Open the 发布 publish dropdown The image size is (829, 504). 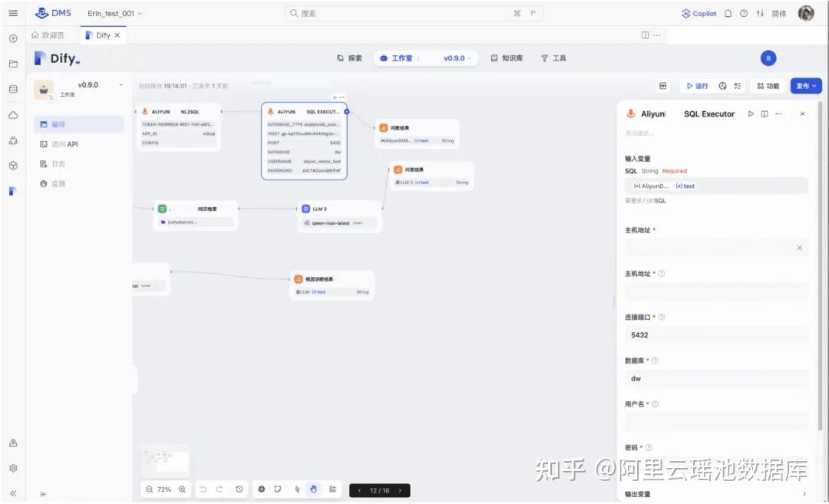click(x=805, y=85)
